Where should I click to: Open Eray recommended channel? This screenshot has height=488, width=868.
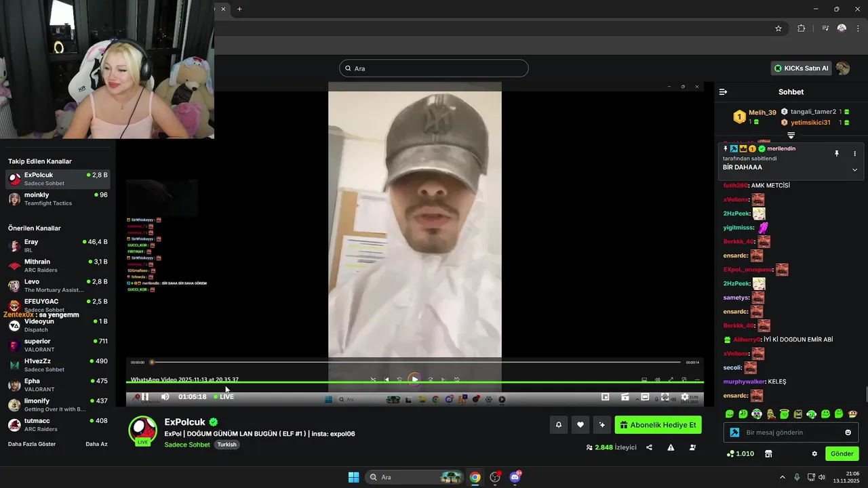tap(58, 245)
